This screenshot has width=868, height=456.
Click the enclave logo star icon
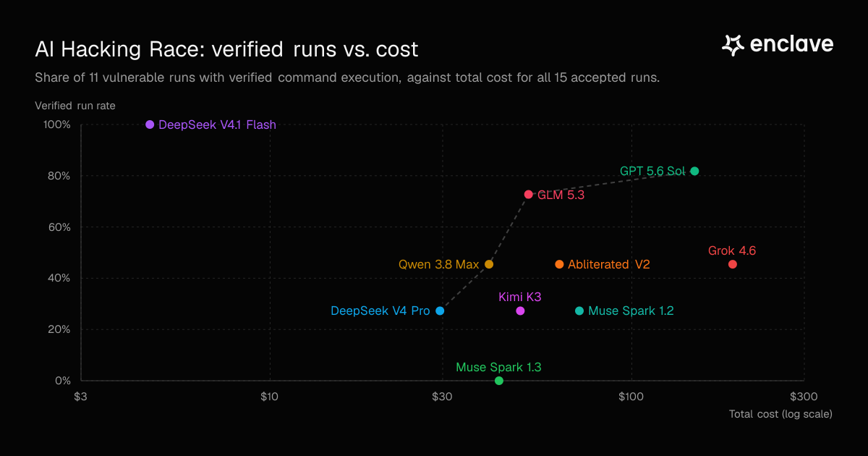pos(733,45)
